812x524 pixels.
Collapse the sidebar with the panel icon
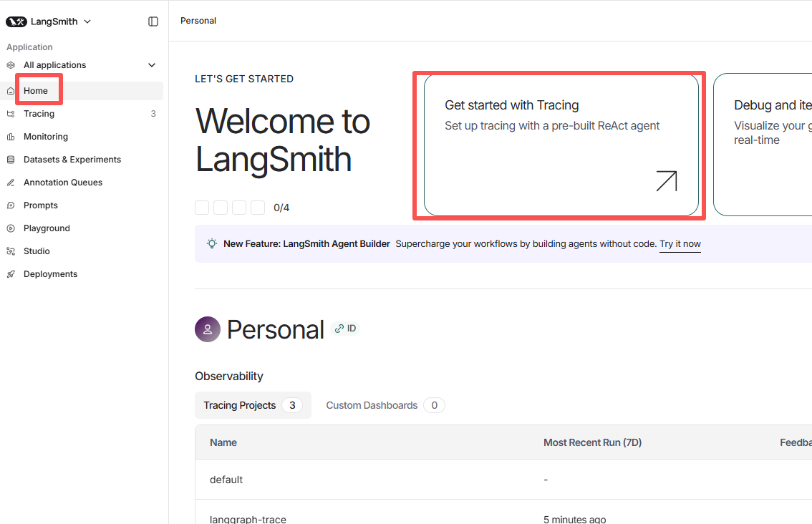(x=153, y=21)
